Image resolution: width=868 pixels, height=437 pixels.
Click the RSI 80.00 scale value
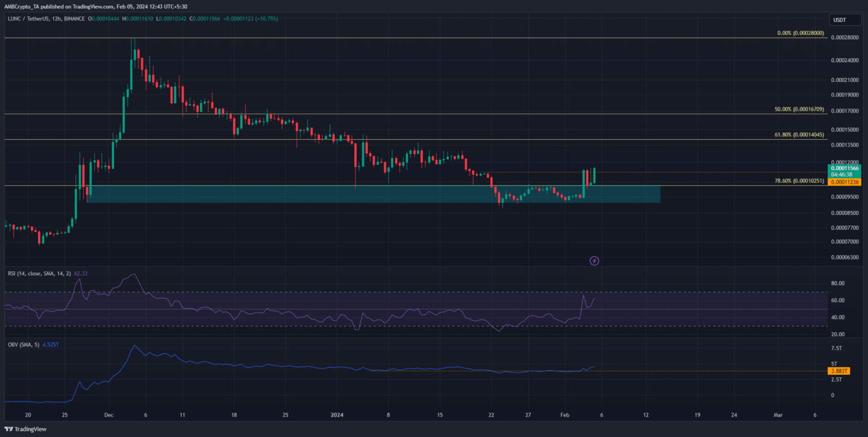[x=837, y=284]
